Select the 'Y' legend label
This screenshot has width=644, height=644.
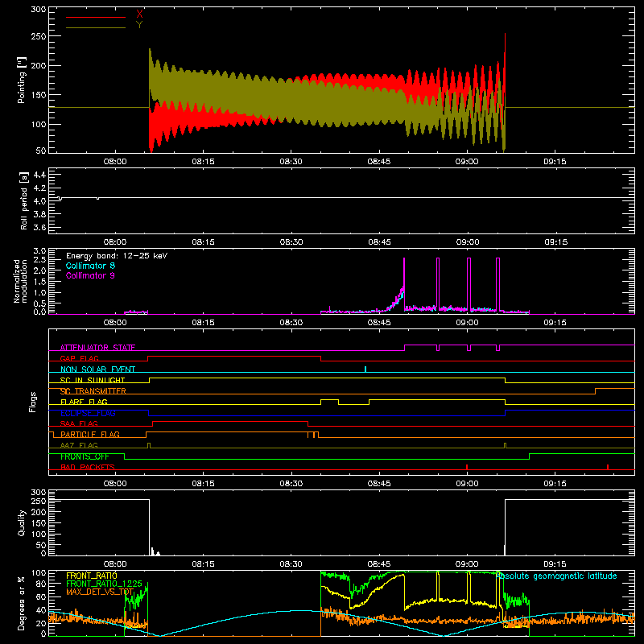[x=139, y=25]
